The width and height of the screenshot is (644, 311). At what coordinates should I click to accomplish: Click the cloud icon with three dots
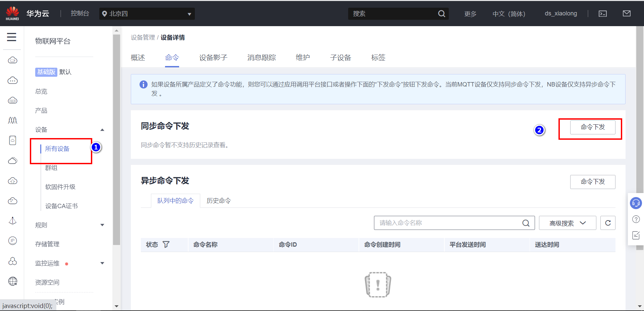tap(13, 80)
